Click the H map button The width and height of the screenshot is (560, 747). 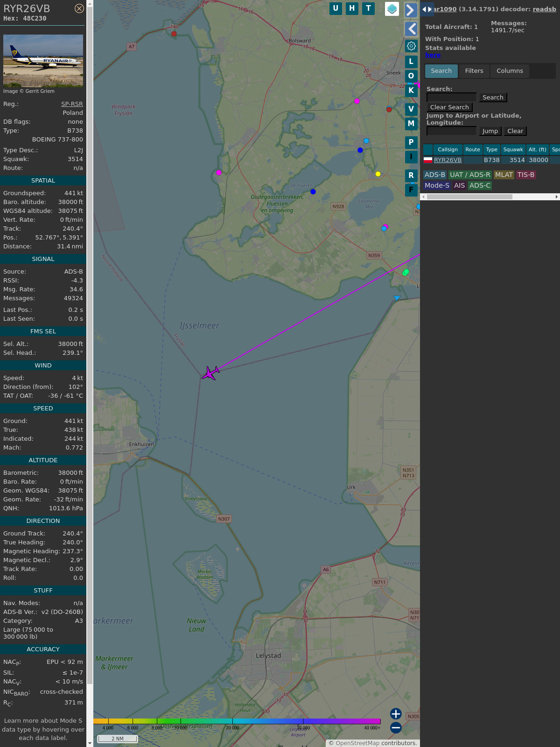pos(352,8)
